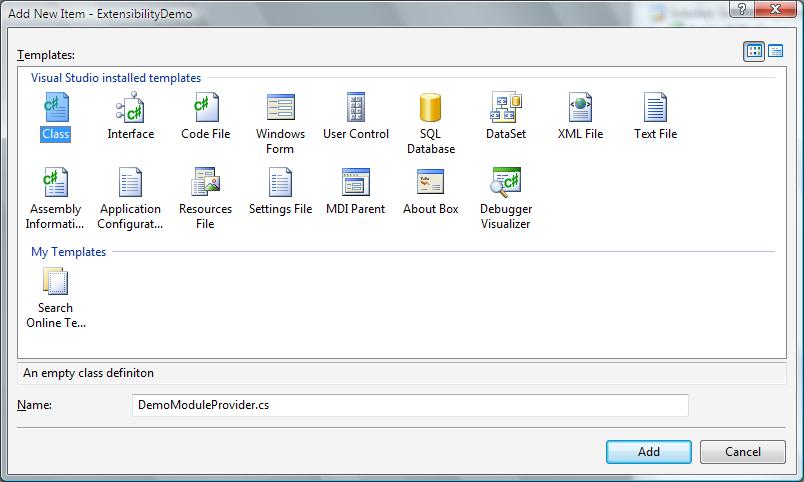This screenshot has height=482, width=804.
Task: Choose the SQL Database template icon
Action: pyautogui.click(x=430, y=107)
